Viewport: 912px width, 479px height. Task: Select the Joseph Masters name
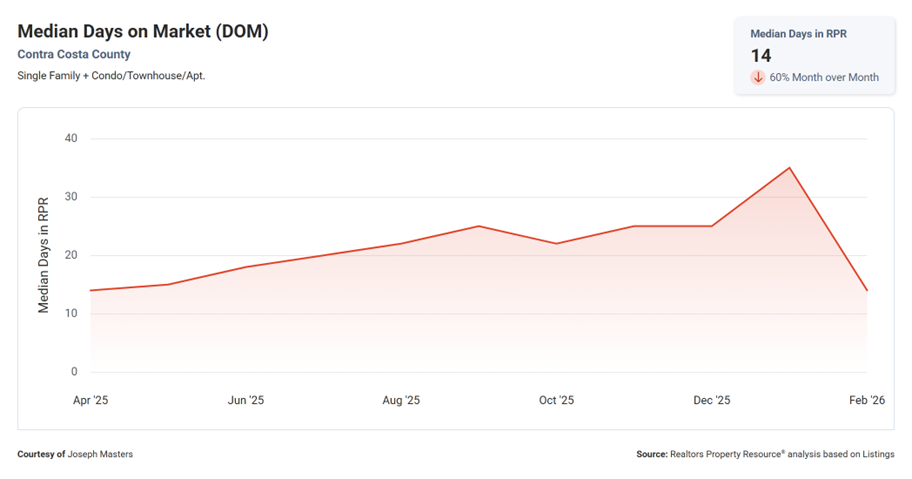[100, 454]
